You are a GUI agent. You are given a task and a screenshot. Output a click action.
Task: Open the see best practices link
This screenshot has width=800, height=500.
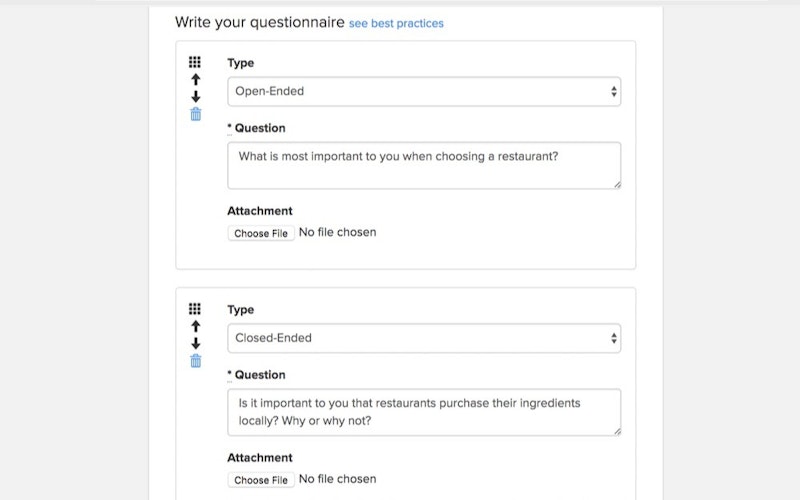click(x=396, y=23)
